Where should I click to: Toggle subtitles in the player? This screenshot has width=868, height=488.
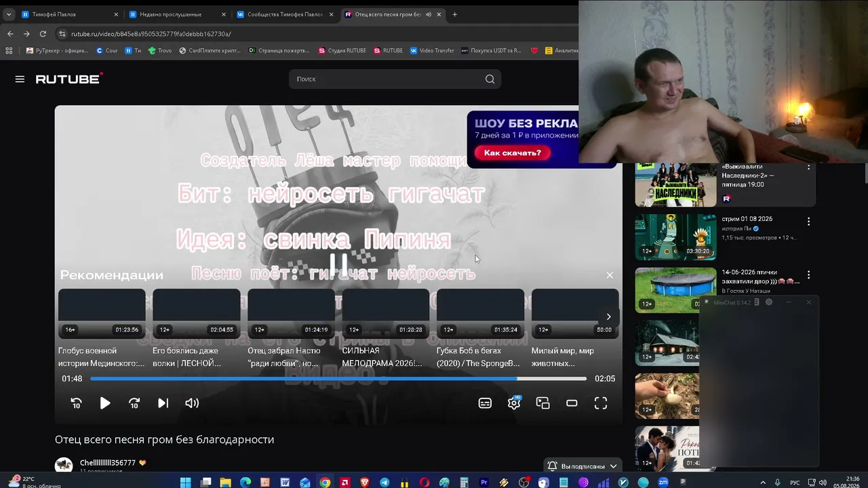(x=485, y=403)
